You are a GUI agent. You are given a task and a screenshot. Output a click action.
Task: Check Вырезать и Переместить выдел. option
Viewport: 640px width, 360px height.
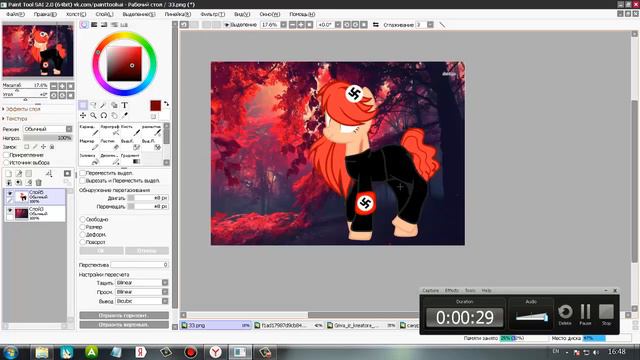point(82,180)
